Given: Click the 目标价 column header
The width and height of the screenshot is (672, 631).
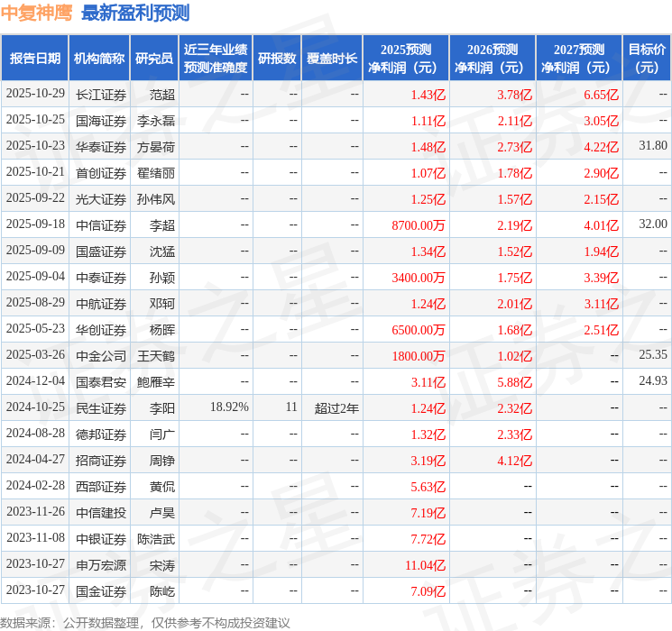Looking at the screenshot, I should [647, 59].
